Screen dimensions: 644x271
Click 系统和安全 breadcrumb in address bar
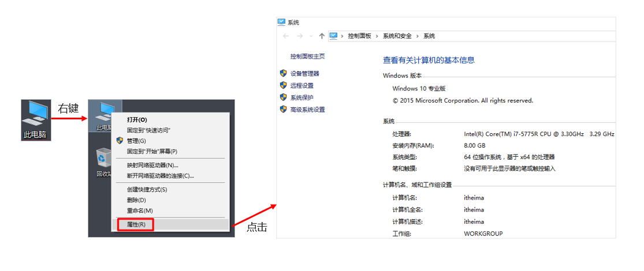click(x=397, y=36)
